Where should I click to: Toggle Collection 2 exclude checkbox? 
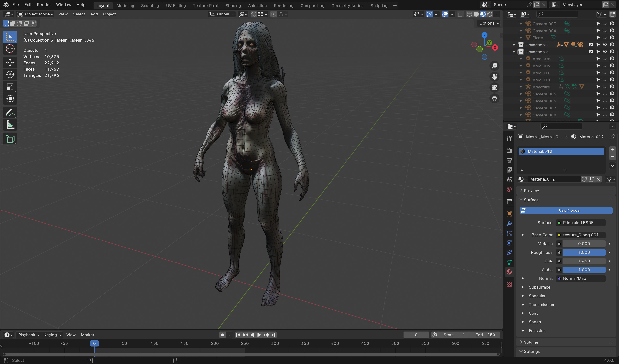click(x=591, y=45)
